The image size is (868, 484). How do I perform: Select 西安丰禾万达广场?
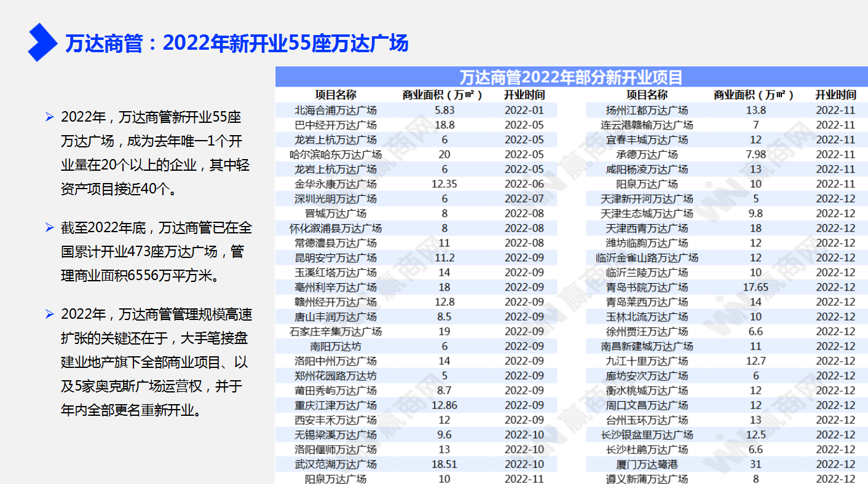tap(336, 420)
